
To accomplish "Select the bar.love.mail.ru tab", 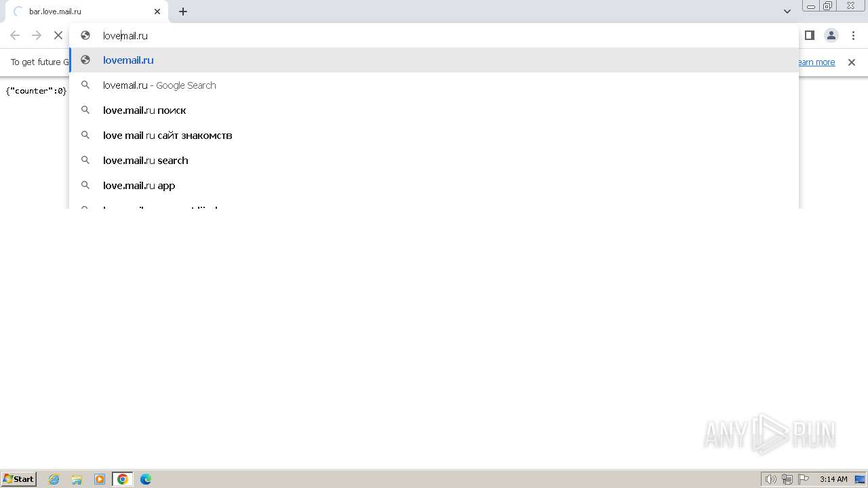I will pos(85,12).
